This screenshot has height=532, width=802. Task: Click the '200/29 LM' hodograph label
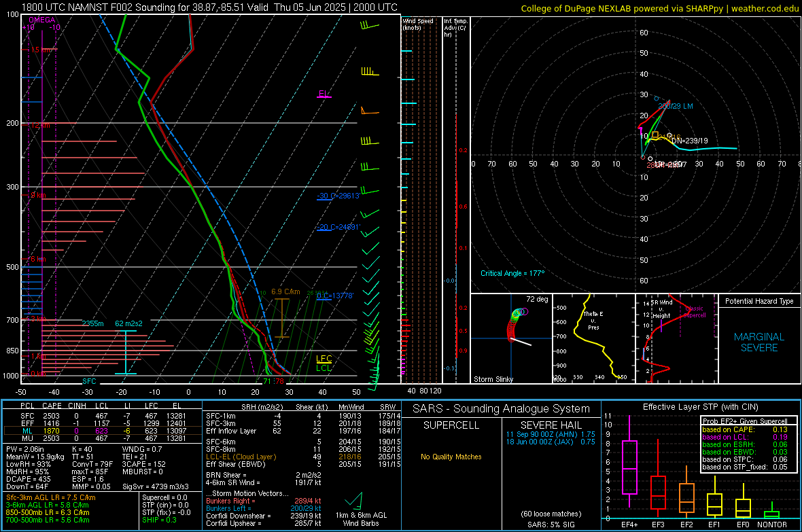click(x=675, y=107)
